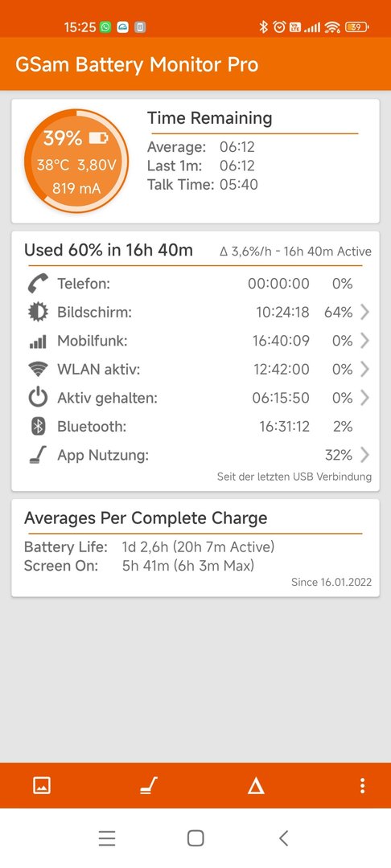This screenshot has height=868, width=391.
Task: Open the three-dot overflow menu
Action: pos(362,785)
